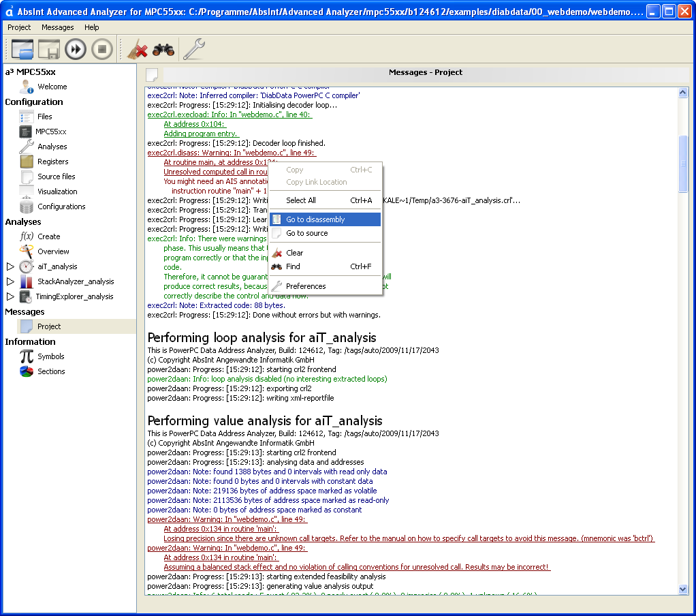Screen dimensions: 696x616
Task: Open the Help menu
Action: [x=92, y=27]
